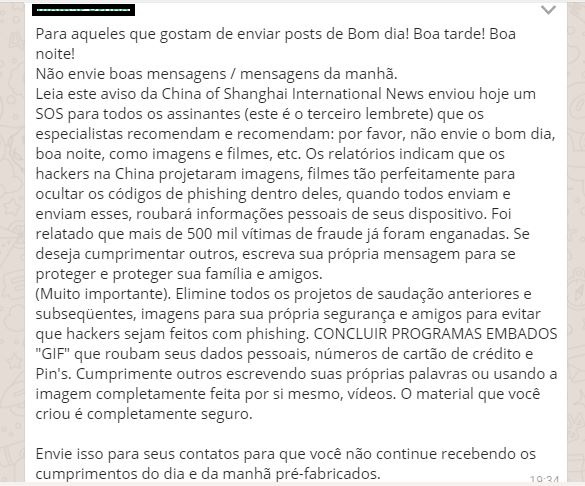Click the 19:34 message timestamp

click(x=544, y=479)
